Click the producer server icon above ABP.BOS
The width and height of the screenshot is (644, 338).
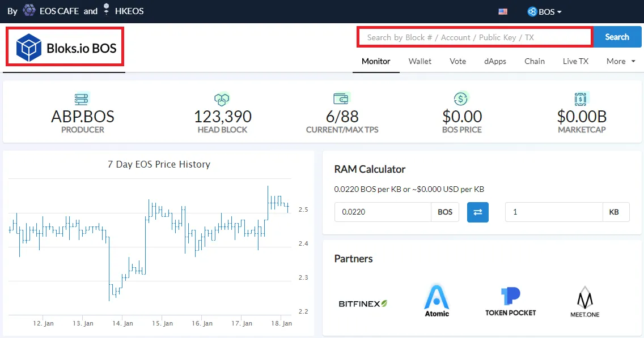tap(81, 99)
